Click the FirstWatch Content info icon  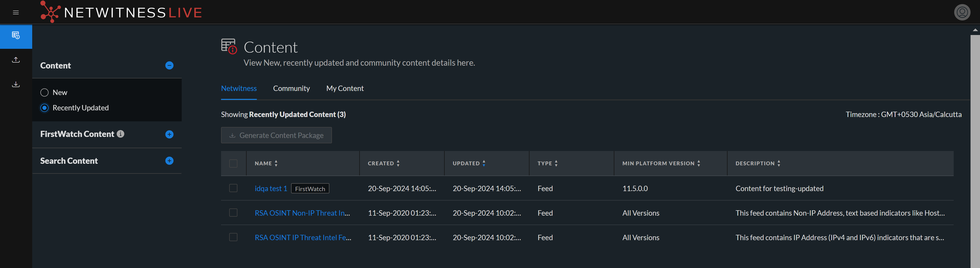coord(121,134)
